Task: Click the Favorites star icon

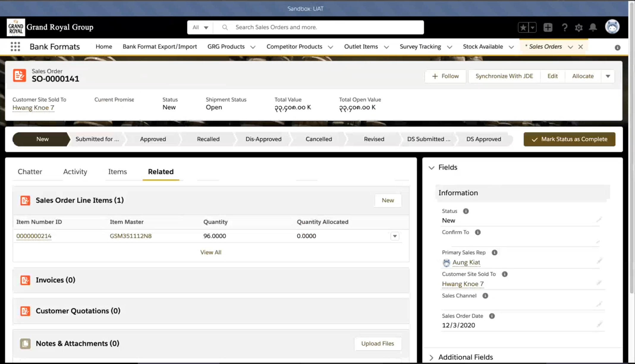Action: click(x=523, y=27)
